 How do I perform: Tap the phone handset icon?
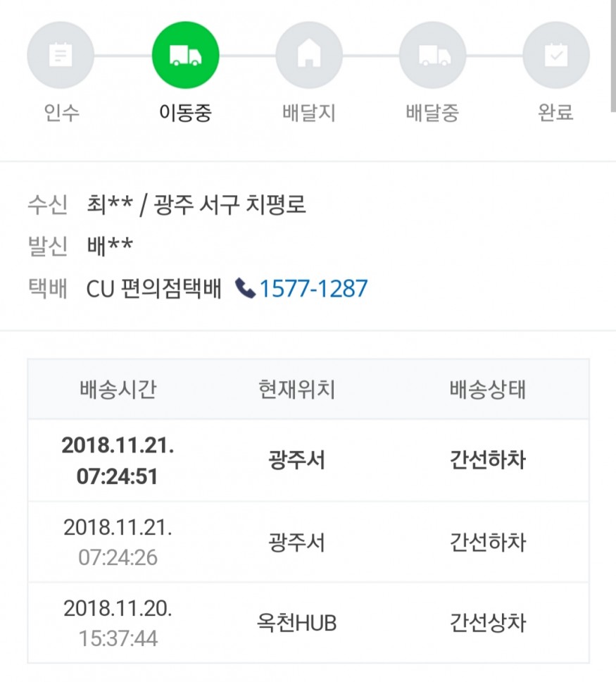coord(245,288)
